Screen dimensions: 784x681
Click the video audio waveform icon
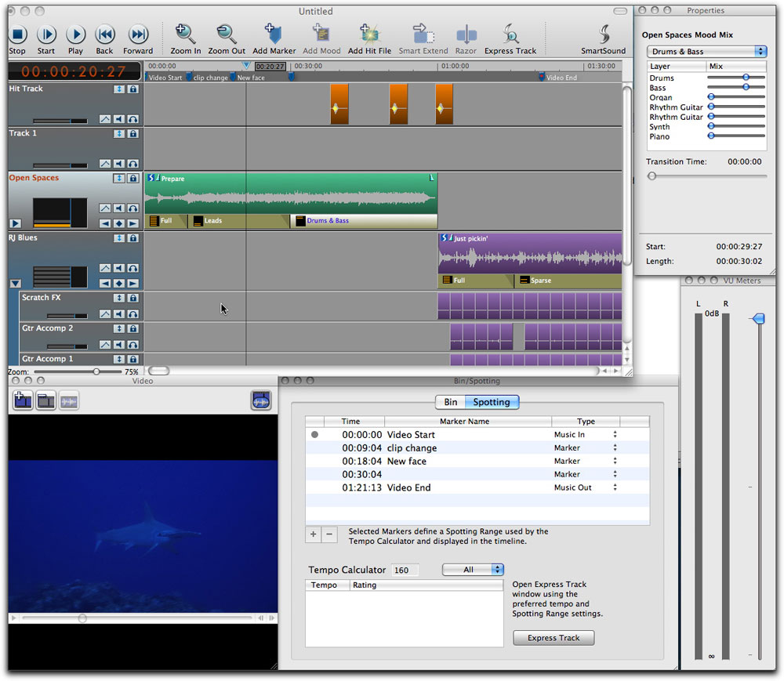pyautogui.click(x=68, y=400)
